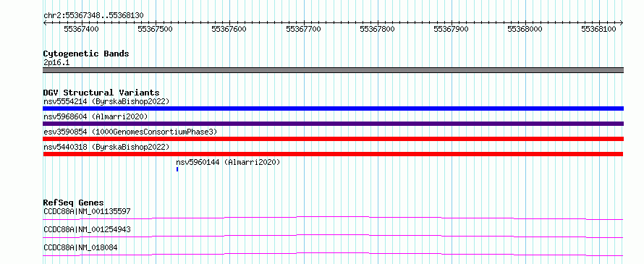The height and width of the screenshot is (264, 644).
Task: Click the 2p16.1 band label
Action: (56, 63)
